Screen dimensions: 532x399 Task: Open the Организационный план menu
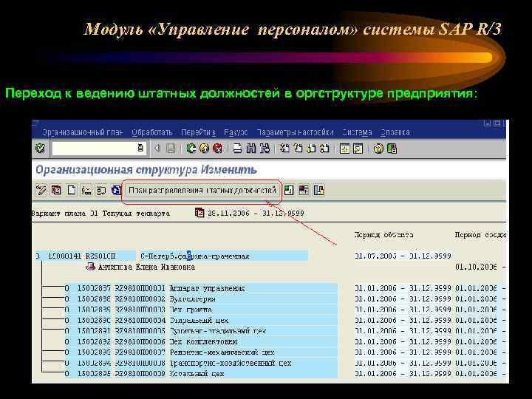83,132
